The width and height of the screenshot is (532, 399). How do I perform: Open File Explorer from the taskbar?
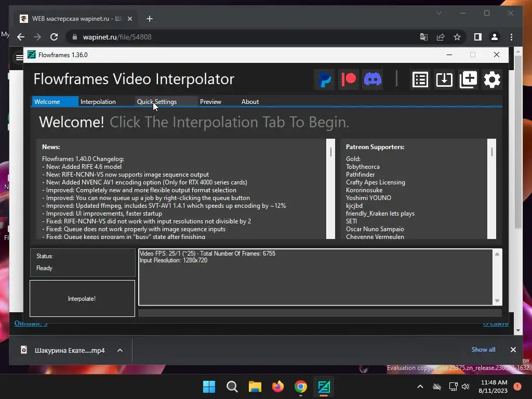[x=255, y=387]
